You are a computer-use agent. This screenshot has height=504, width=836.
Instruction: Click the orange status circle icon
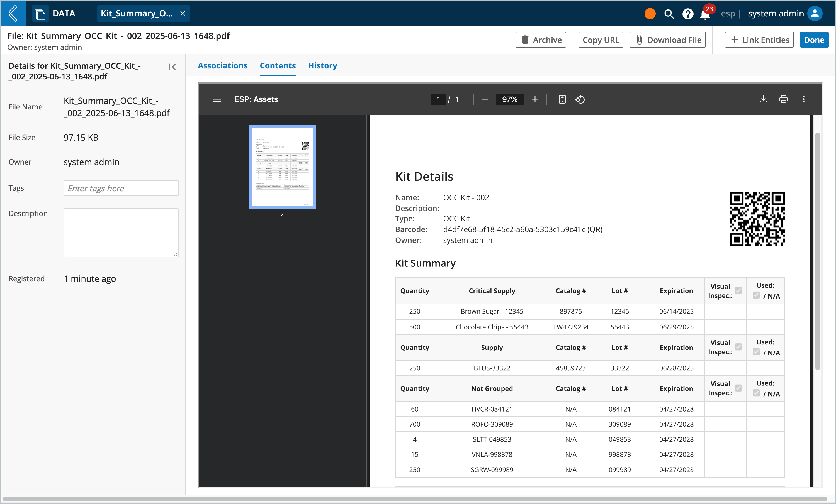point(650,14)
